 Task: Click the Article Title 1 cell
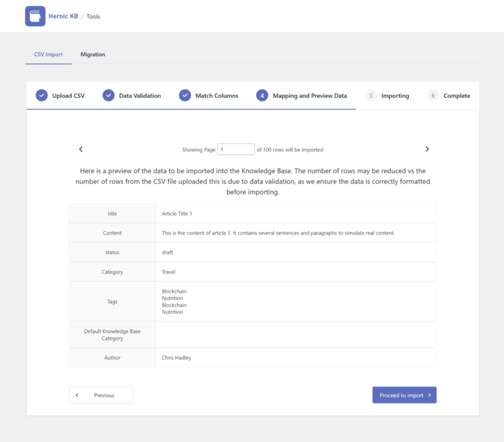(x=177, y=214)
